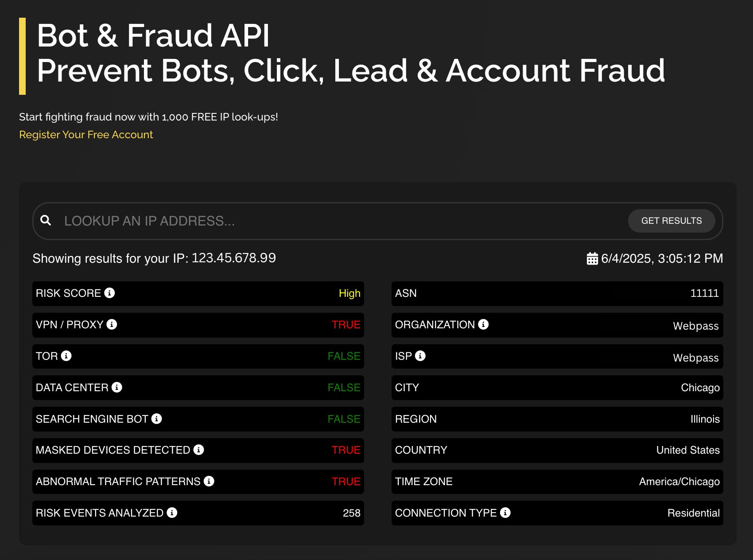The width and height of the screenshot is (753, 560).
Task: Click the Data Center info icon
Action: [116, 388]
